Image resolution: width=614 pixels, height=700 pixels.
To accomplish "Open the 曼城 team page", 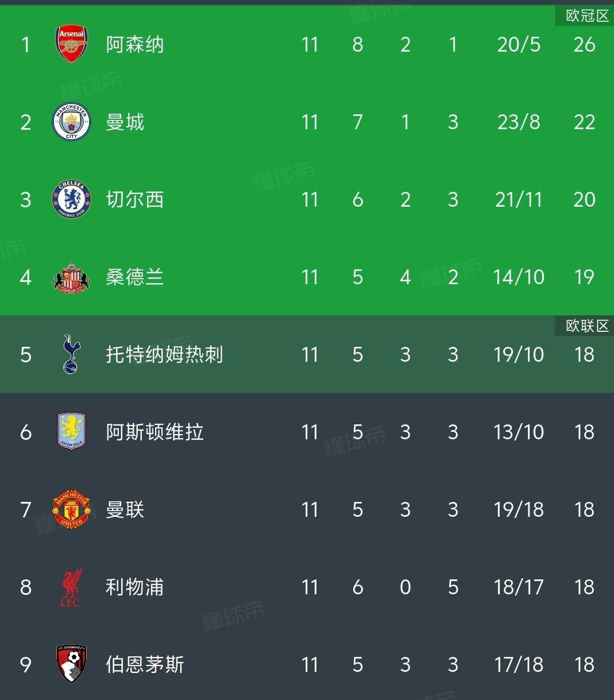I will point(125,122).
